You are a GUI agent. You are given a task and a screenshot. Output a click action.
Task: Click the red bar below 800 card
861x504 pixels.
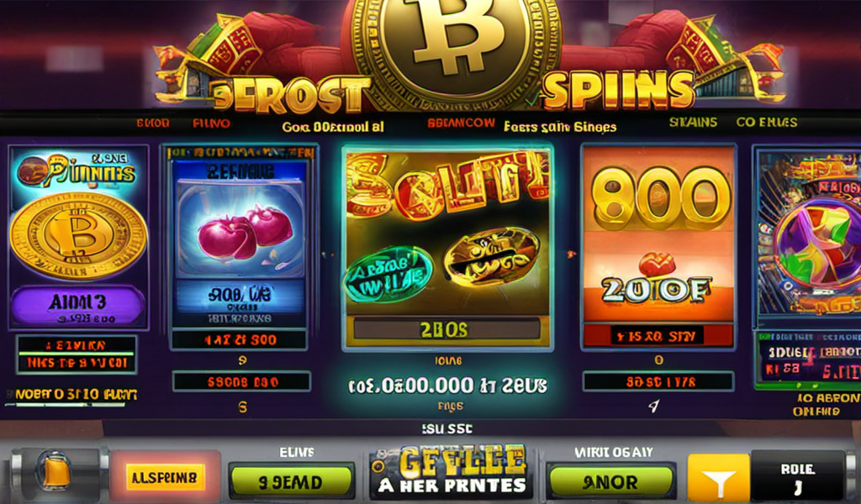click(658, 336)
